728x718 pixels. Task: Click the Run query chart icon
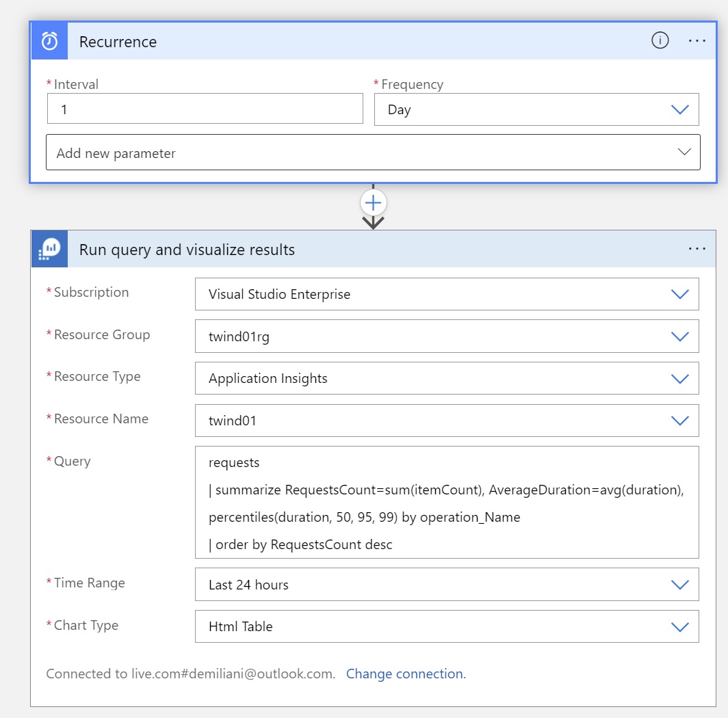(x=49, y=250)
